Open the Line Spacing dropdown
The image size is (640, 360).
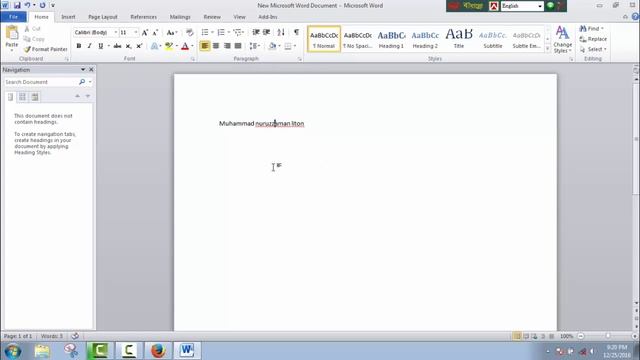coord(255,46)
